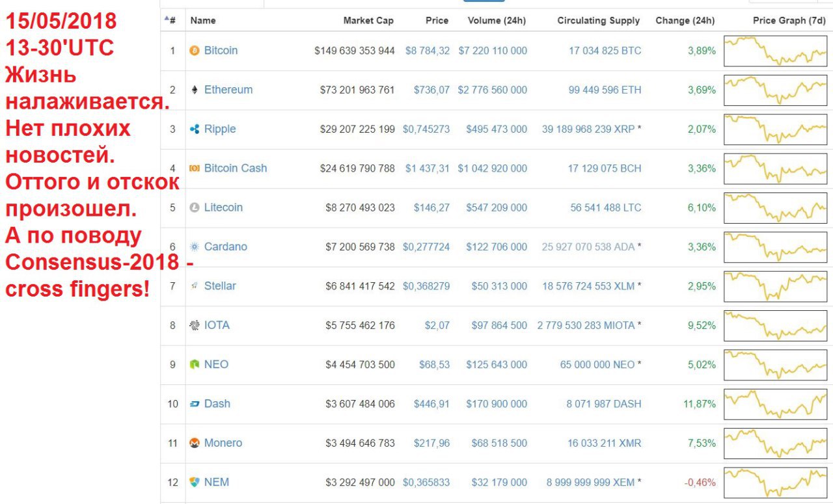Click the Dash logo icon
The image size is (833, 504).
click(x=194, y=404)
